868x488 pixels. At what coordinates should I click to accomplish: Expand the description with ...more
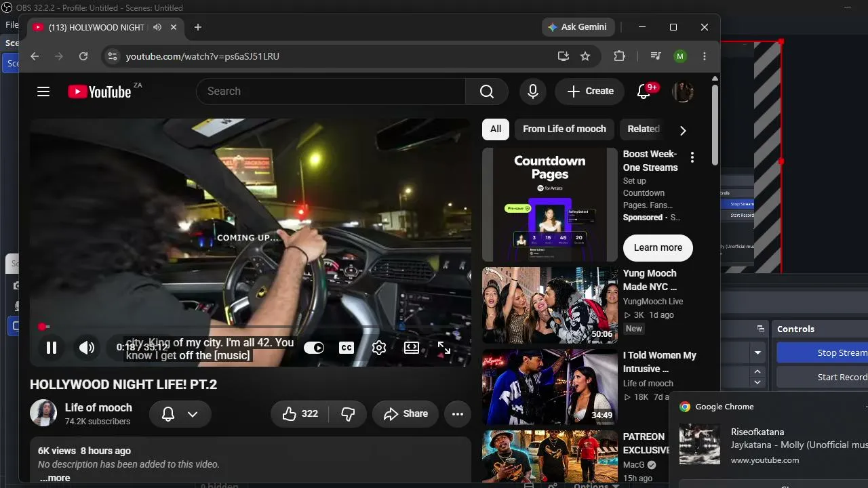[x=54, y=478]
